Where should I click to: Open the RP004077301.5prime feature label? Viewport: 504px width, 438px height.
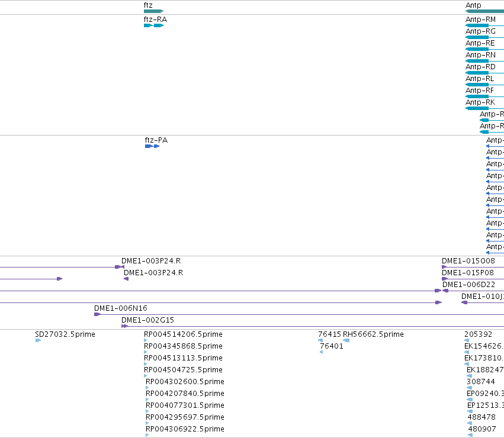tap(185, 405)
